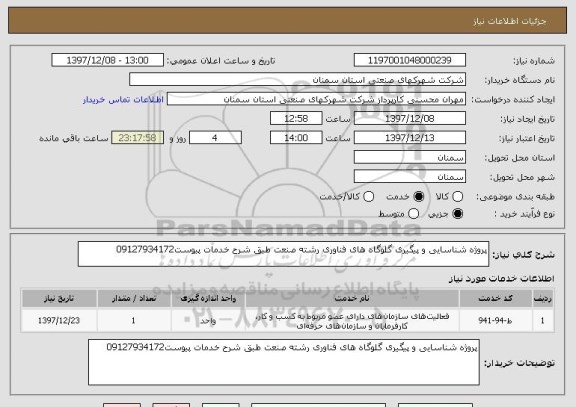Select the خدمت radio button
The width and height of the screenshot is (576, 407).
(418, 197)
